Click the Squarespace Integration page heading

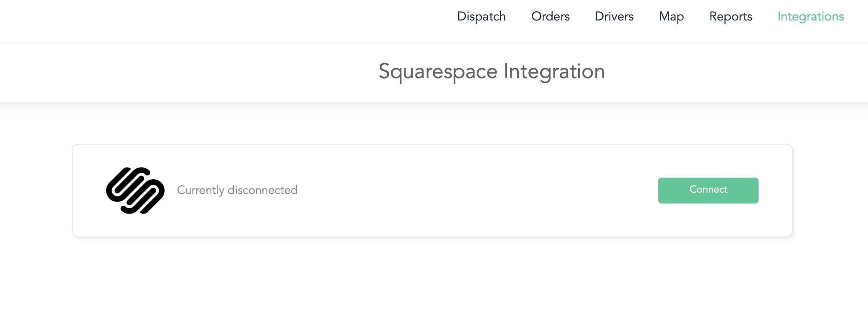coord(491,71)
